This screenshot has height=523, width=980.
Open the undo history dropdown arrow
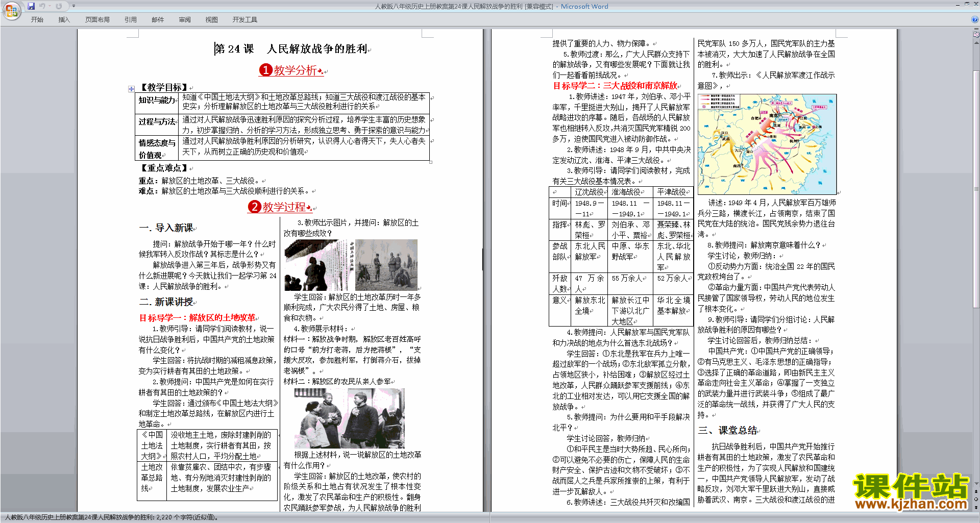50,6
